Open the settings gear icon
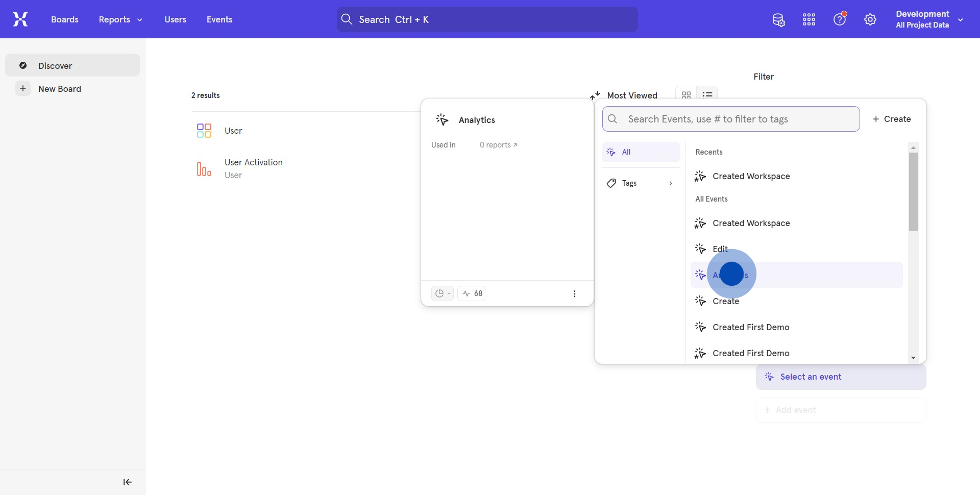980x495 pixels. pos(870,20)
